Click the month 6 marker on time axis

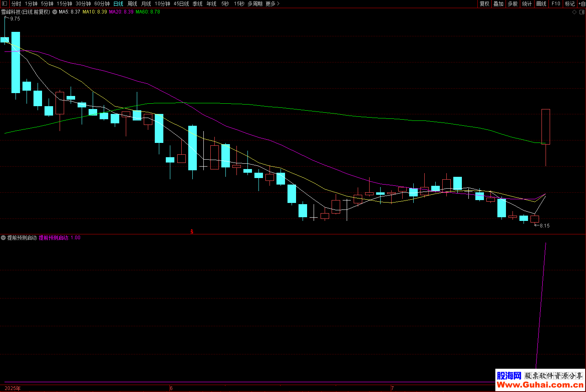pyautogui.click(x=172, y=388)
